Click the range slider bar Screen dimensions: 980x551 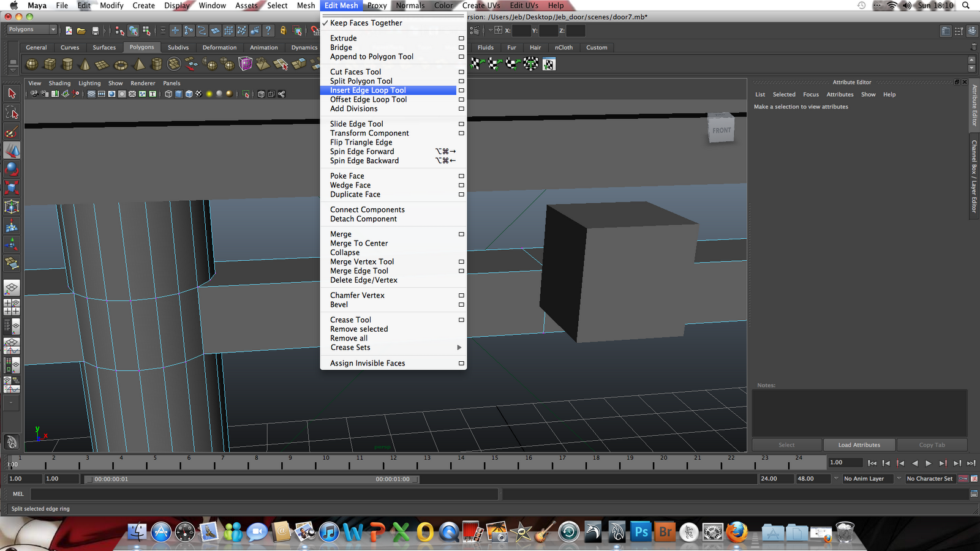tap(251, 479)
